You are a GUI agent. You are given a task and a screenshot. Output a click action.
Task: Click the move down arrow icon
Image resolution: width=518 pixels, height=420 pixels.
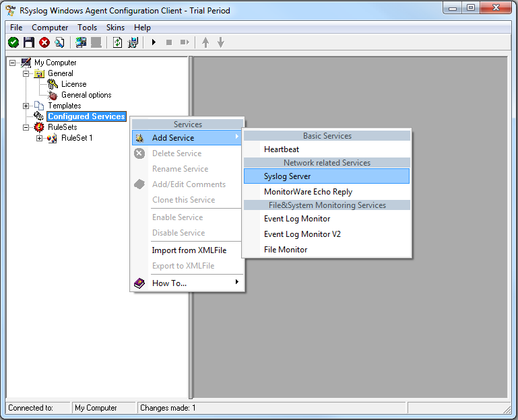tap(221, 42)
